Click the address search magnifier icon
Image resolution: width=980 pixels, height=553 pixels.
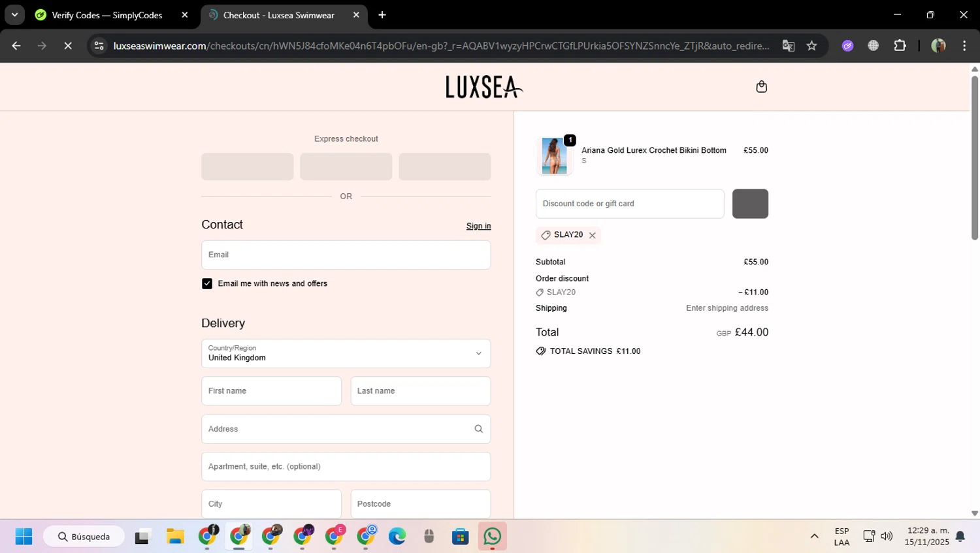click(478, 429)
